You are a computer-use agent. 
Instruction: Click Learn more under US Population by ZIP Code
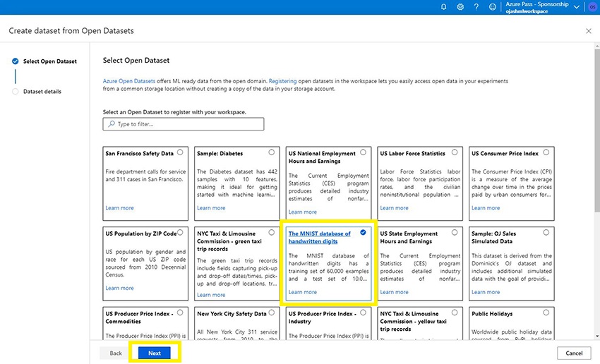click(120, 288)
